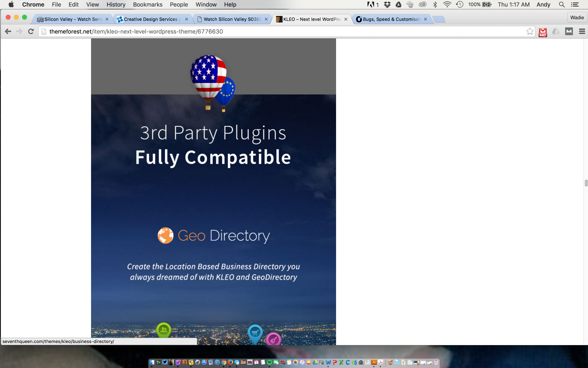
Task: Switch to the Creative Design Services tab
Action: point(152,19)
